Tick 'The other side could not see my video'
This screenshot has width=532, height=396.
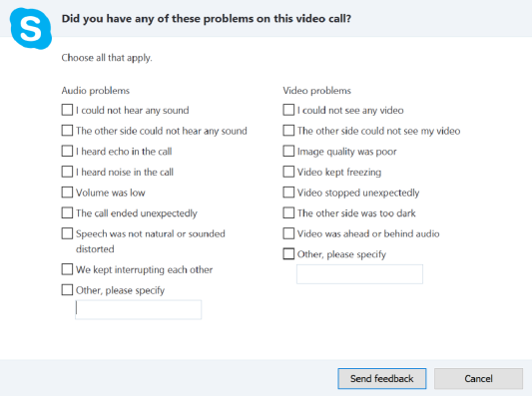[x=288, y=131]
